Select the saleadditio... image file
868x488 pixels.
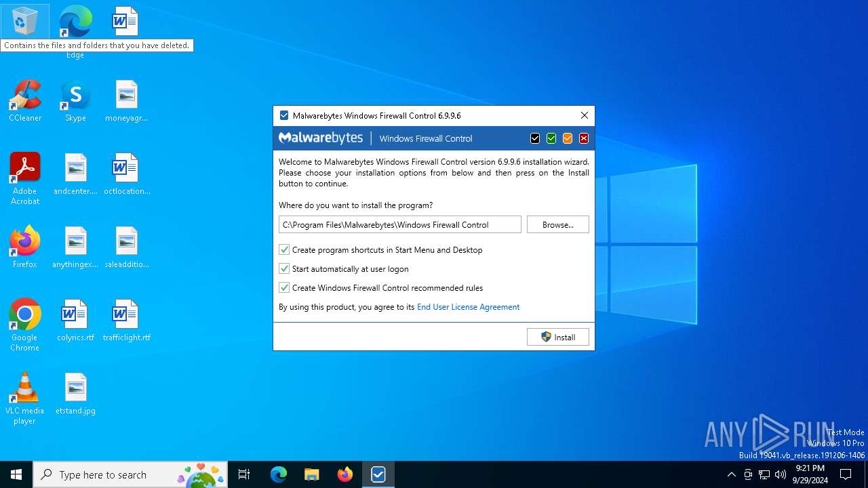(126, 247)
